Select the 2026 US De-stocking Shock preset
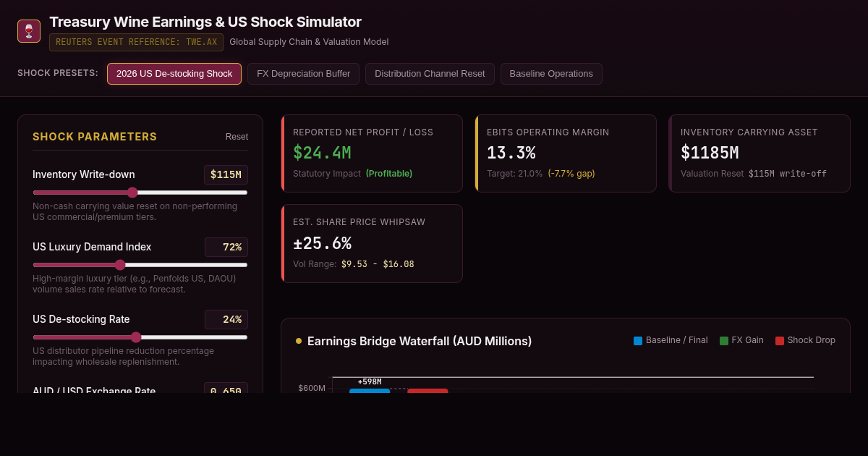This screenshot has height=456, width=868. pos(174,74)
